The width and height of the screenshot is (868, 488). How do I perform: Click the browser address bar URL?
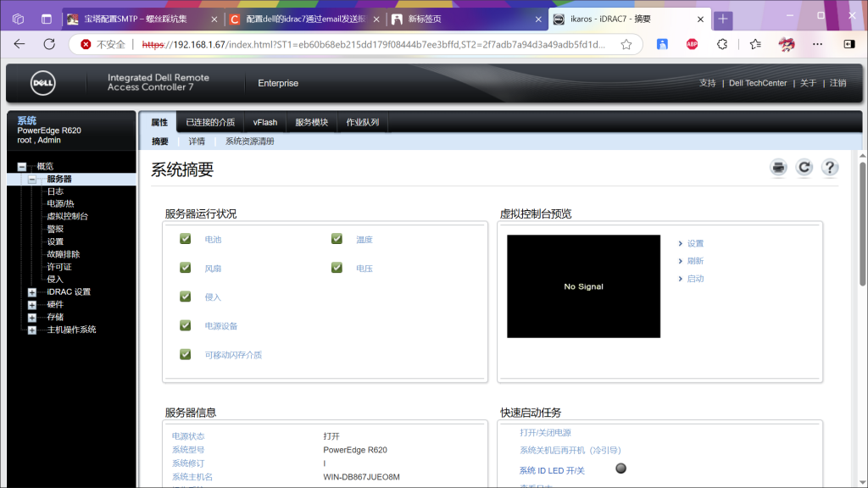click(x=374, y=44)
